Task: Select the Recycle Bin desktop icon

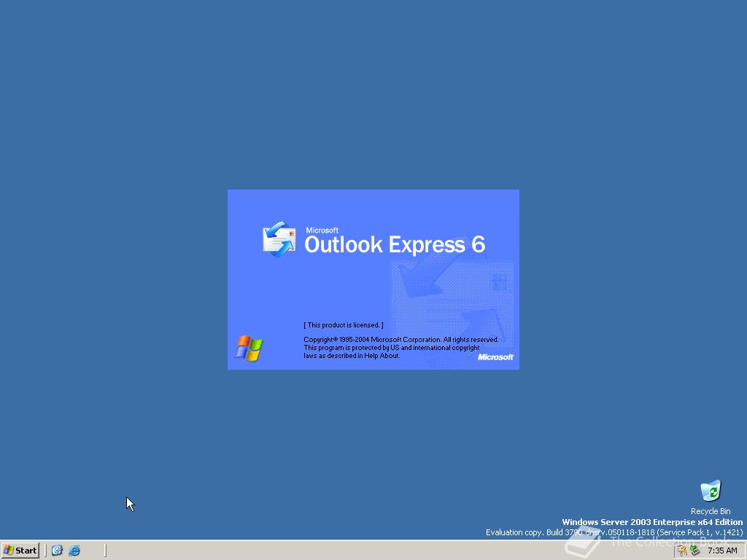Action: pyautogui.click(x=711, y=497)
